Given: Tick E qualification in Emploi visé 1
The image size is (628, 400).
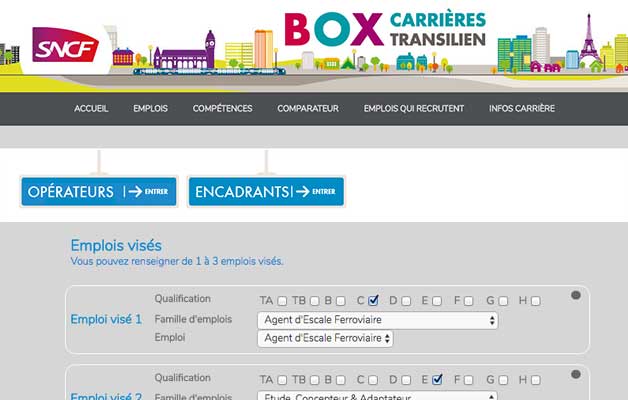Looking at the screenshot, I should (x=437, y=301).
